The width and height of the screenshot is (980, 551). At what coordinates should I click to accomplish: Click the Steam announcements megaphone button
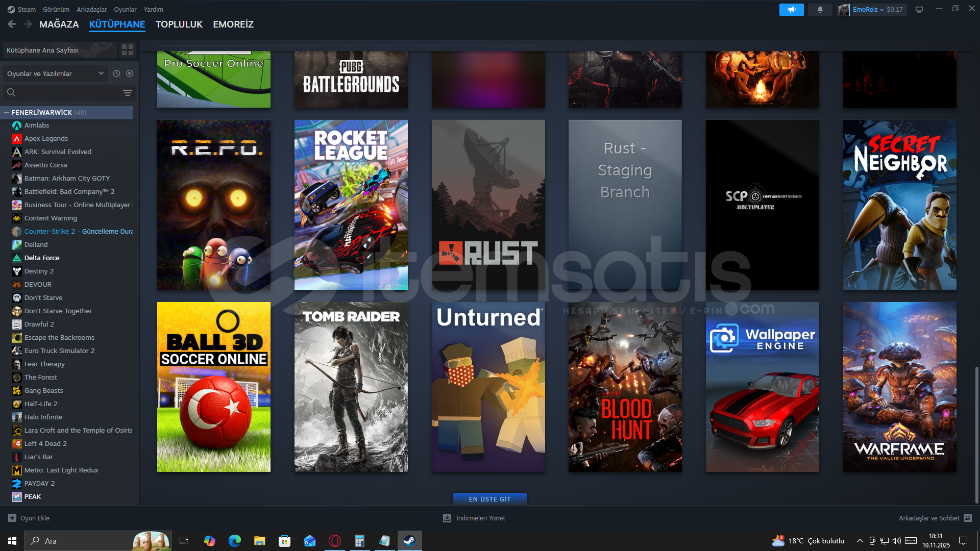(791, 10)
